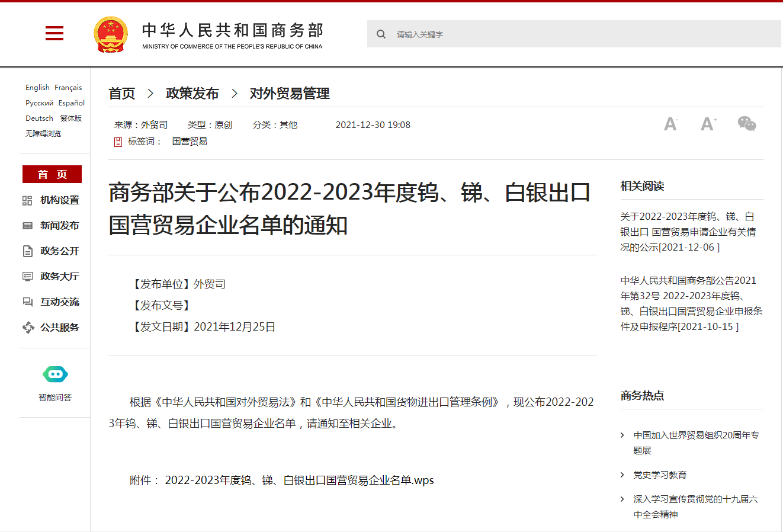Image resolution: width=783 pixels, height=532 pixels.
Task: Switch language to English
Action: pos(37,88)
